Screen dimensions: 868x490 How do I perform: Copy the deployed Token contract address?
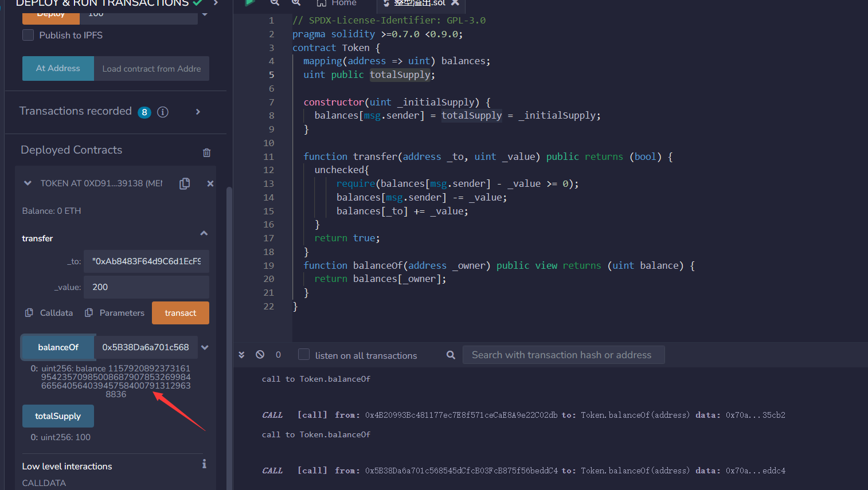click(185, 183)
